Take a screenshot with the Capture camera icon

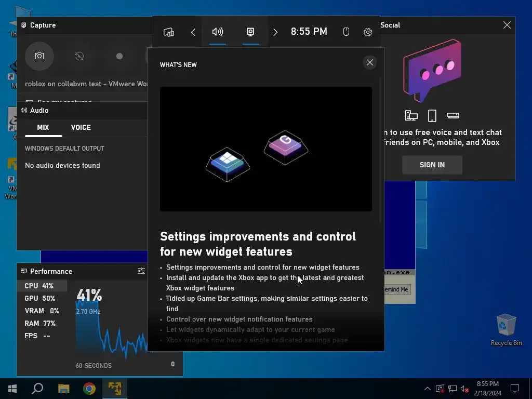pyautogui.click(x=39, y=56)
